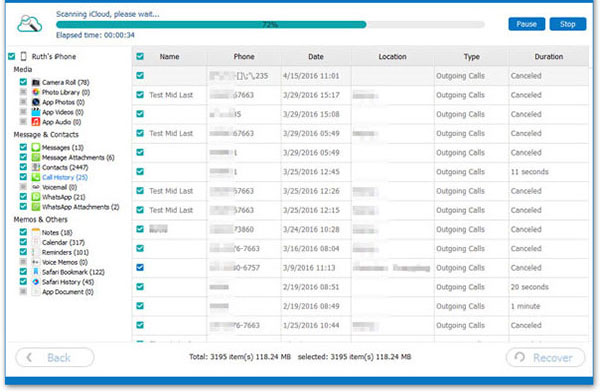
Task: Open the Call History phone icon
Action: (36, 177)
